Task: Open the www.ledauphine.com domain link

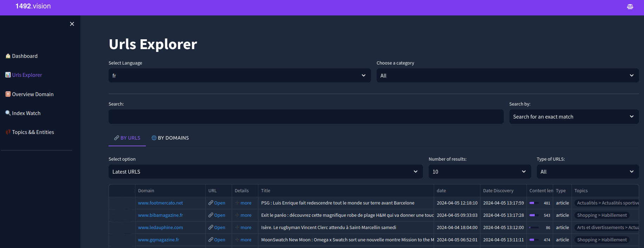Action: 160,227
